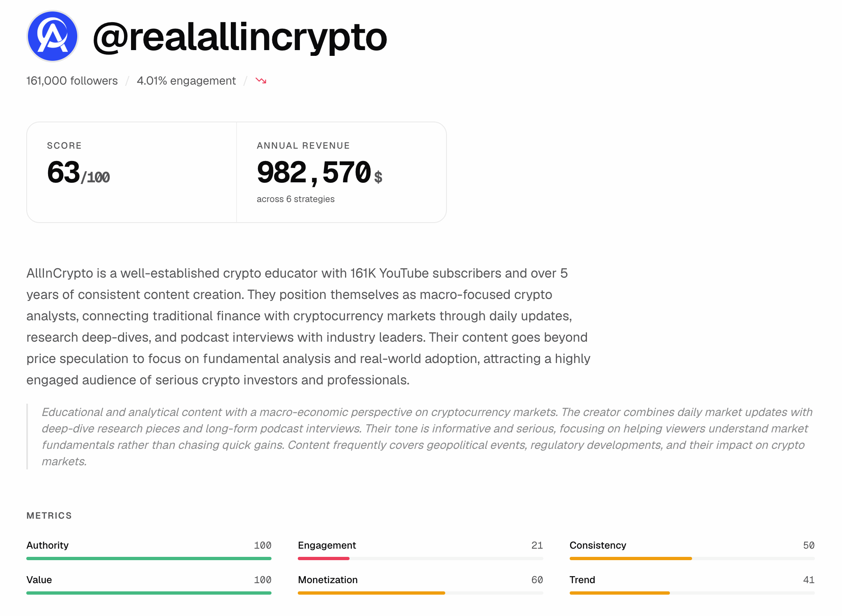Click the Authority green progress bar
This screenshot has height=616, width=842.
pyautogui.click(x=149, y=559)
